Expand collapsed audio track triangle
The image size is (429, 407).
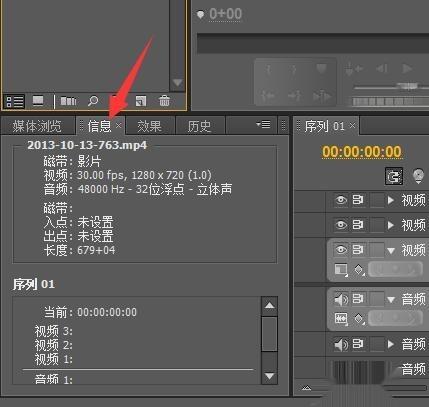click(x=391, y=344)
